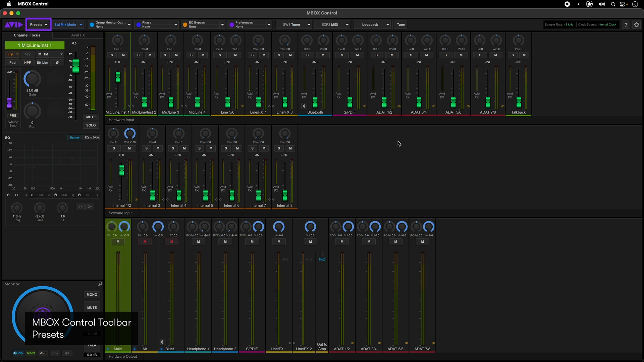Open the help question mark icon
Viewport: 644px width, 362px height.
(626, 24)
